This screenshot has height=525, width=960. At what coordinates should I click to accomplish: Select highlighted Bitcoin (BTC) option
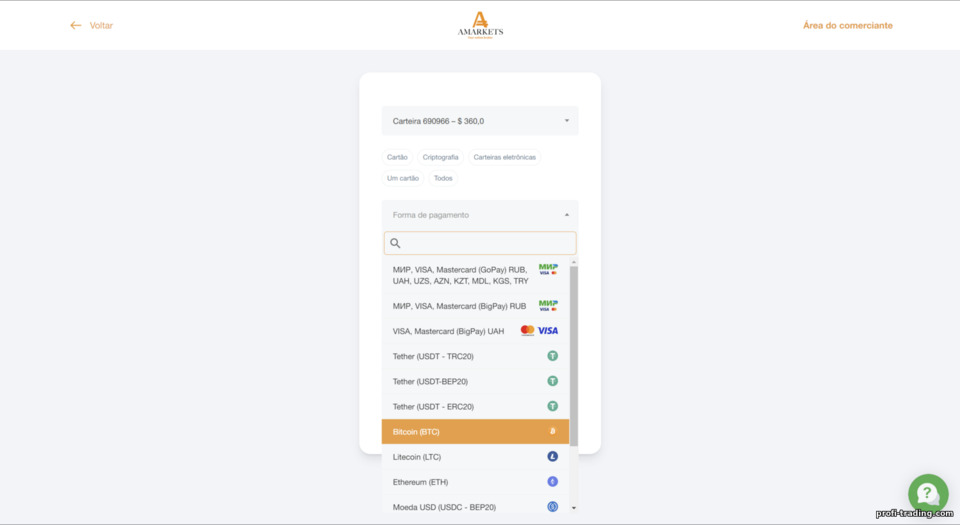475,431
